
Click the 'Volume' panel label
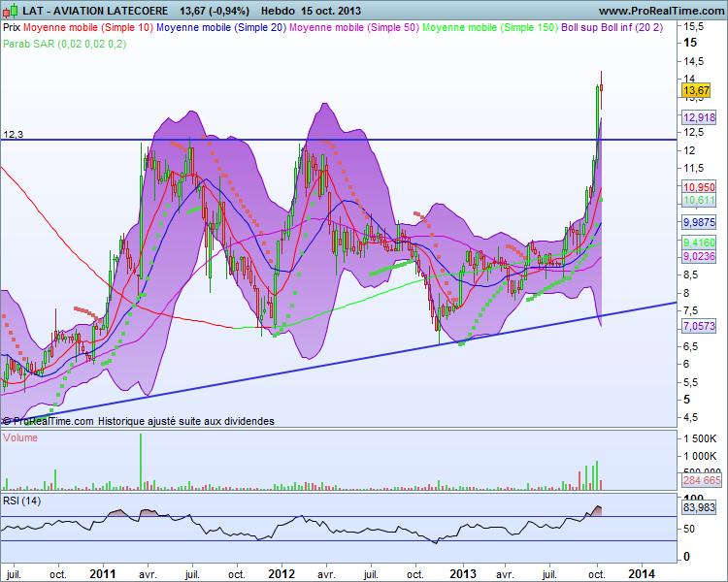click(x=20, y=437)
